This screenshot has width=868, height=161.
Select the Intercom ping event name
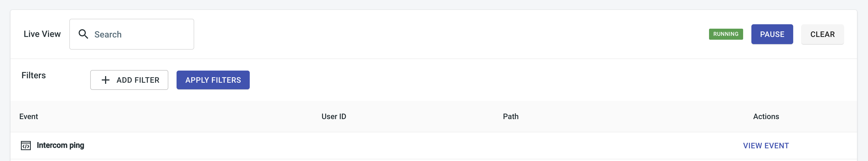[x=60, y=146]
